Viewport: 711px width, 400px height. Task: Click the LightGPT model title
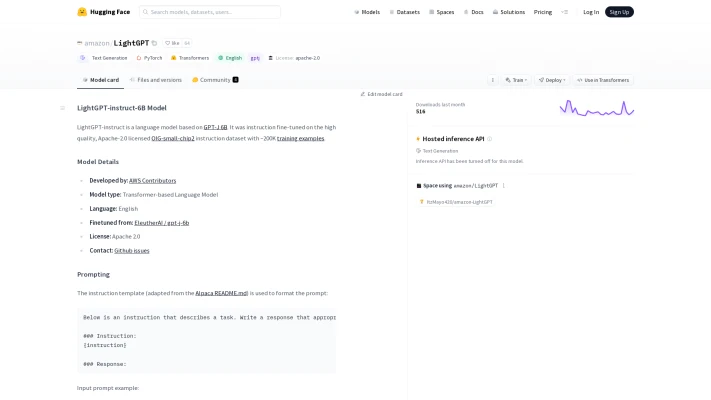coord(131,43)
